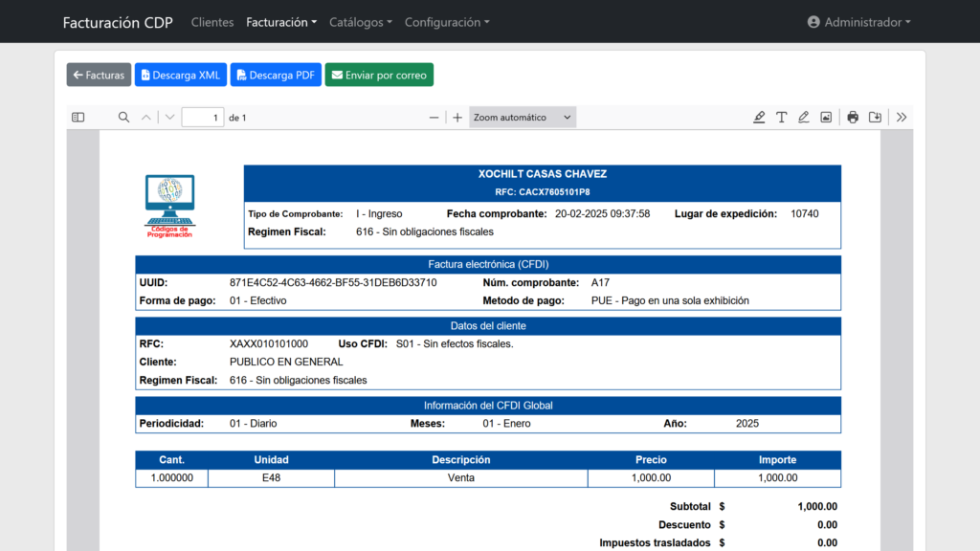
Task: Expand the Catálogos menu
Action: (x=360, y=22)
